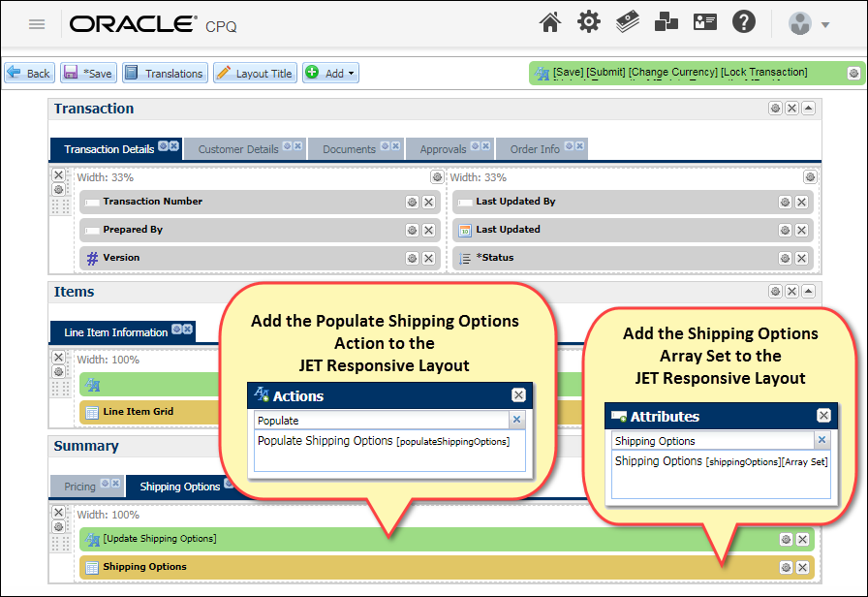
Task: Close the Actions popup
Action: 518,395
